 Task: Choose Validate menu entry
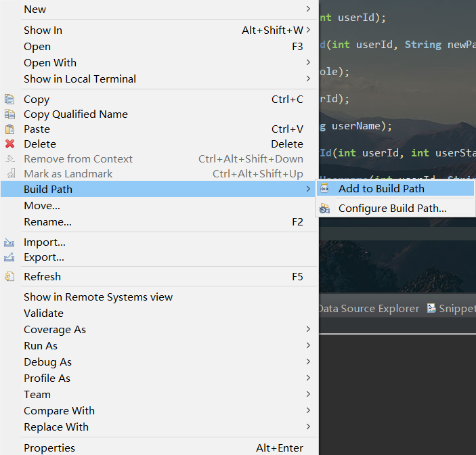coord(159,313)
